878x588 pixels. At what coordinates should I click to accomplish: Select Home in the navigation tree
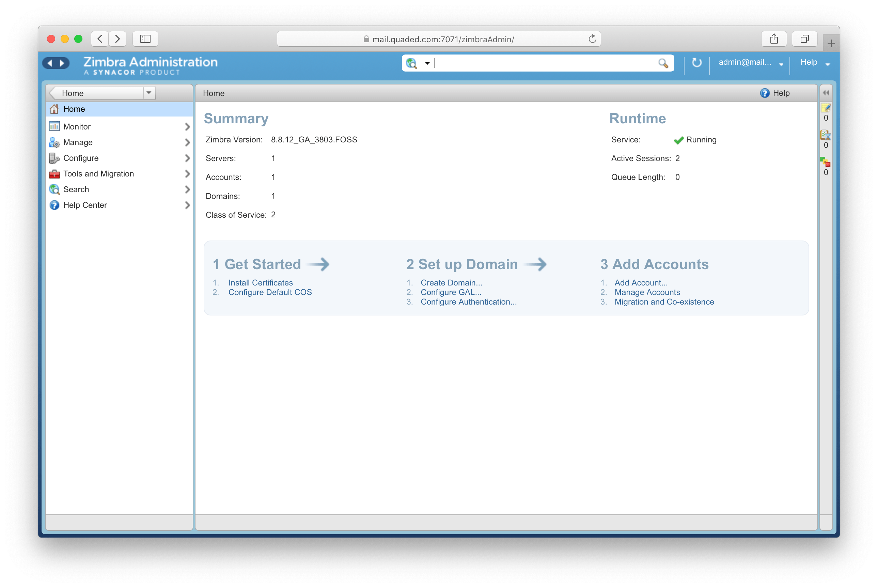[x=119, y=109]
